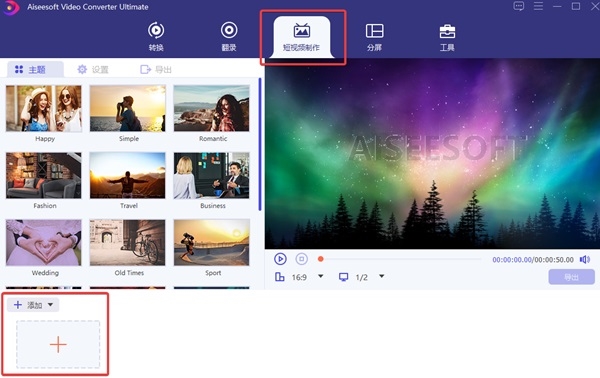
Task: Open the 16:9 aspect ratio dropdown
Action: (321, 276)
